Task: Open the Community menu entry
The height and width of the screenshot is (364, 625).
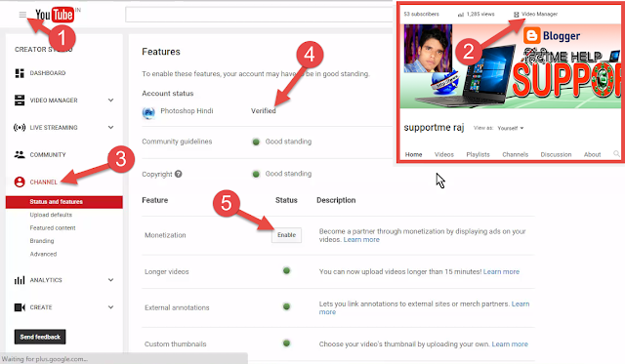Action: (48, 154)
